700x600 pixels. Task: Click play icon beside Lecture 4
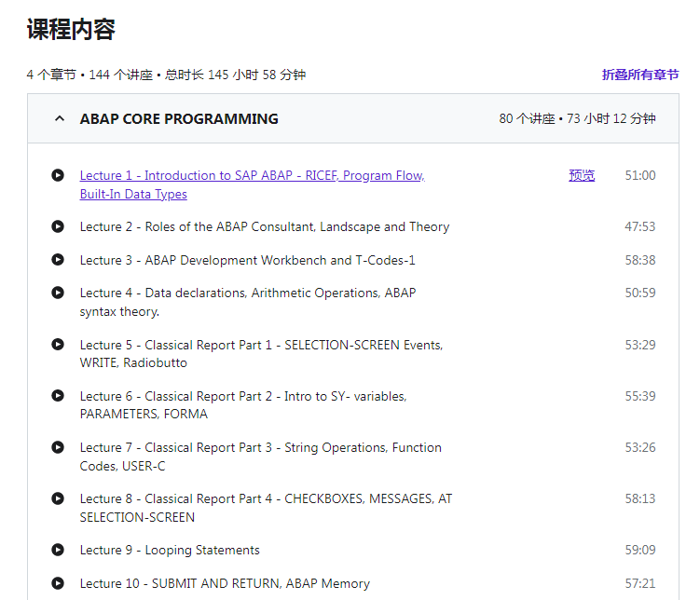click(58, 293)
